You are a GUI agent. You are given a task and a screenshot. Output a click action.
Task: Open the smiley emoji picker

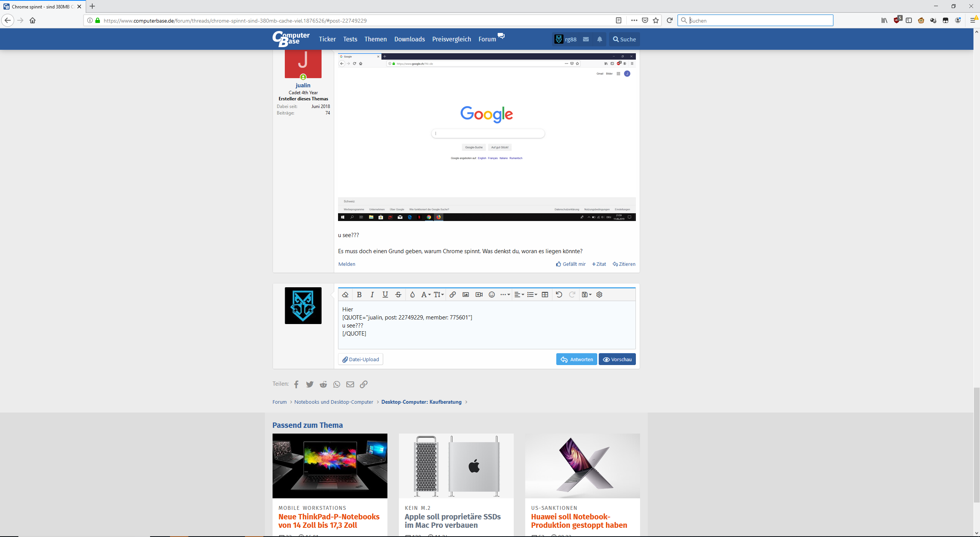[492, 295]
